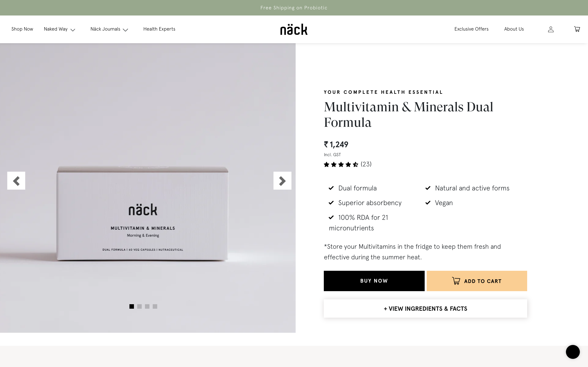Open the Shop Now menu
Viewport: 588px width, 367px height.
point(22,29)
